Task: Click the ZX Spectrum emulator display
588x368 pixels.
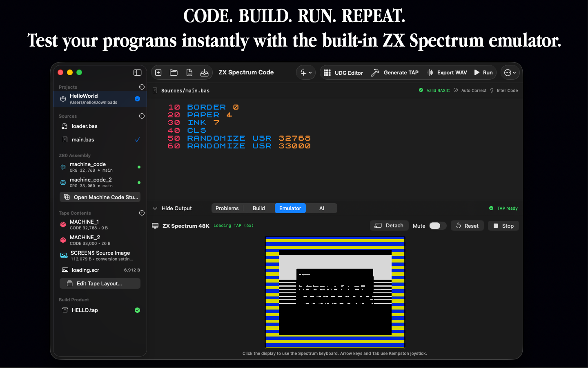Action: 335,292
